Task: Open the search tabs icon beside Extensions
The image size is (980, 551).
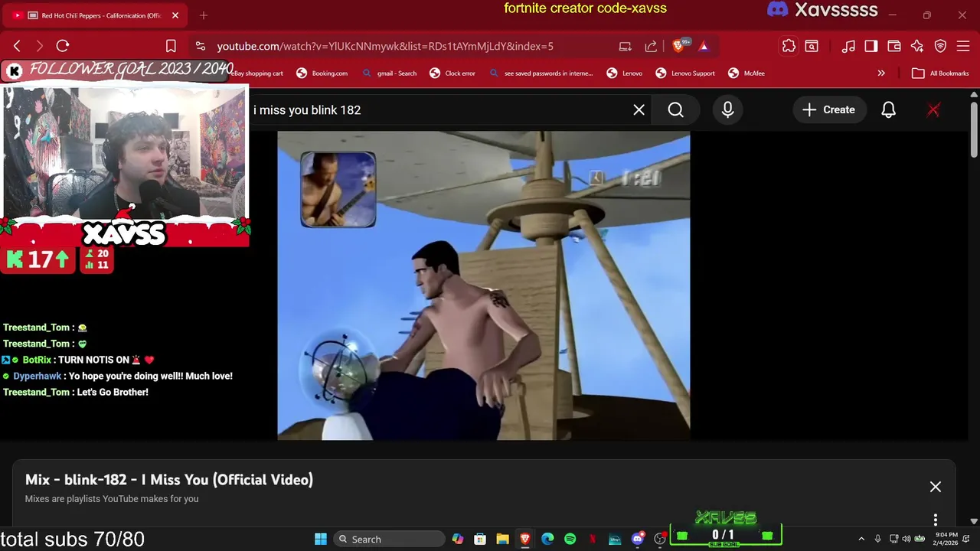Action: [x=812, y=46]
